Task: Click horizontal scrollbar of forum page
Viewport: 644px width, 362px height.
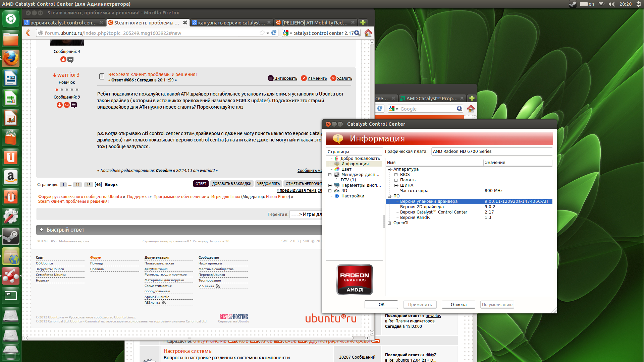Action: pos(190,338)
